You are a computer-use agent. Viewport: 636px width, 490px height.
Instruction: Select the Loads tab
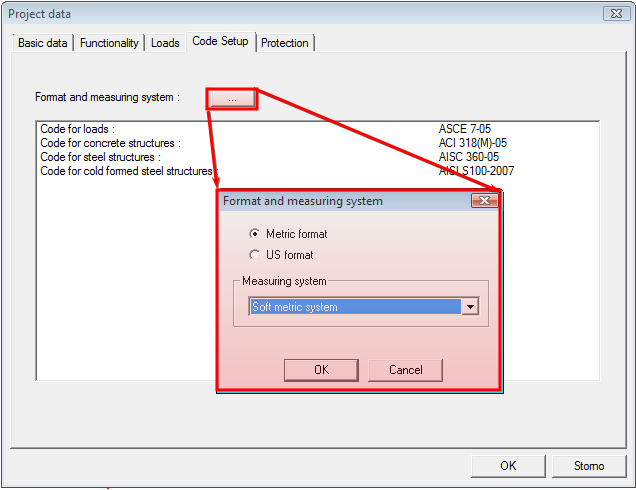165,43
